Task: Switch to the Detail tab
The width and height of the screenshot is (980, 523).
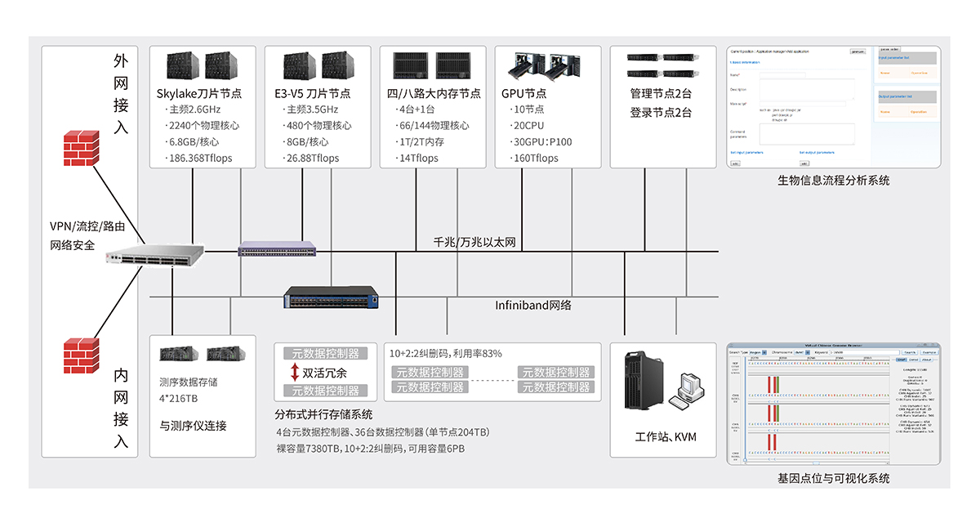Action: [914, 359]
